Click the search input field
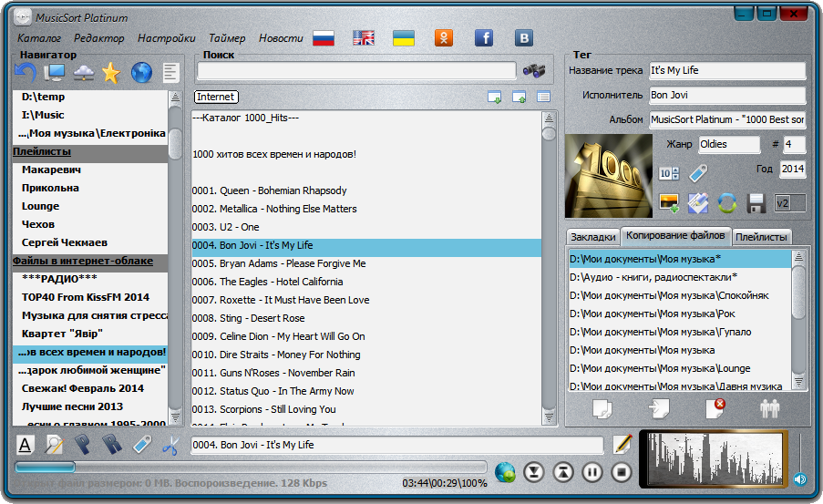The image size is (823, 504). pyautogui.click(x=356, y=71)
